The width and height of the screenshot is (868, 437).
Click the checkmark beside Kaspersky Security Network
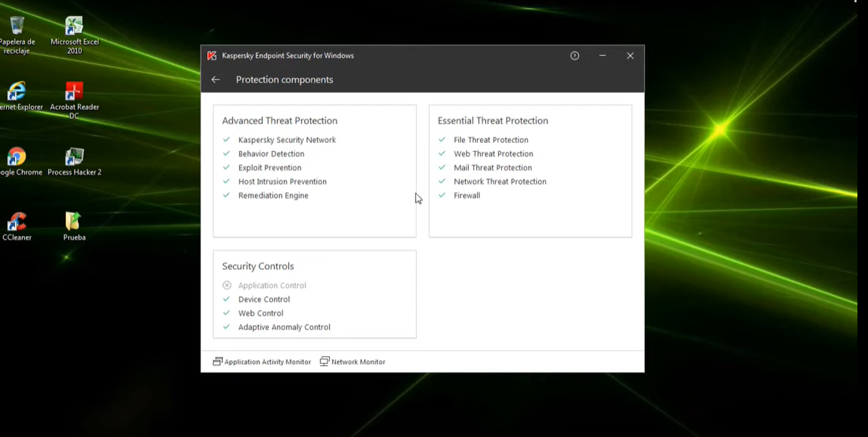(226, 140)
